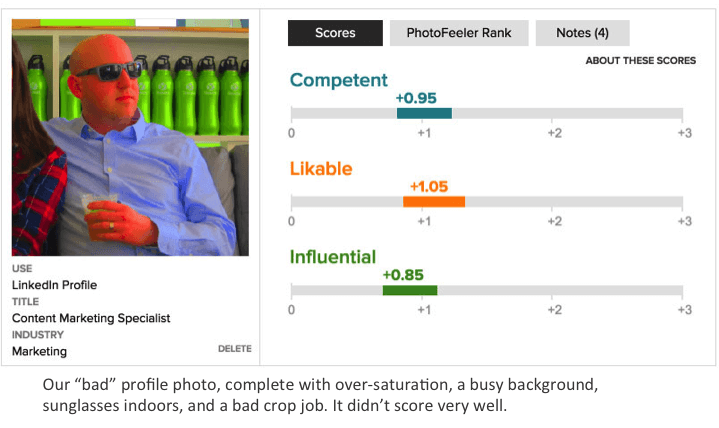Delete this photo using the Delete link
The width and height of the screenshot is (719, 428).
coord(234,349)
